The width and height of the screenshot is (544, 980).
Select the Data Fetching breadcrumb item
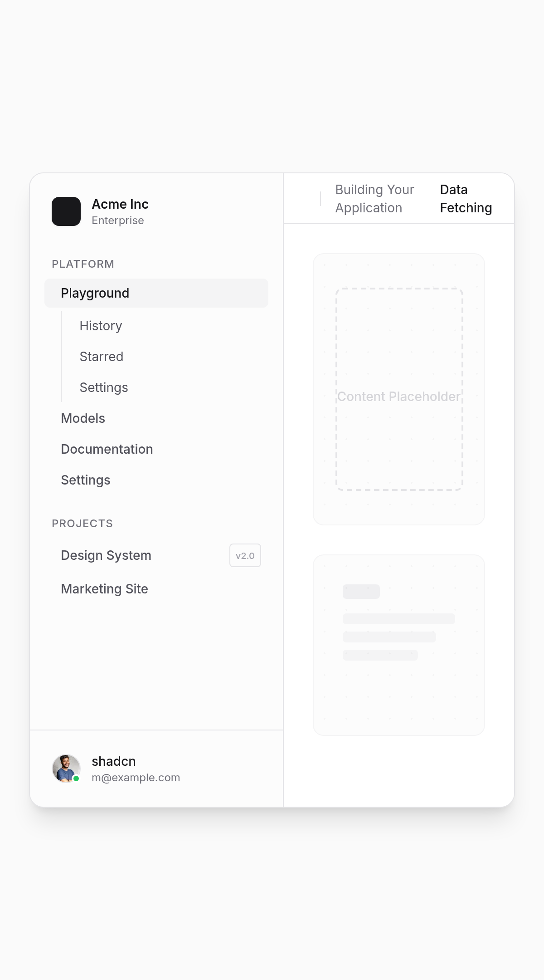click(x=465, y=198)
